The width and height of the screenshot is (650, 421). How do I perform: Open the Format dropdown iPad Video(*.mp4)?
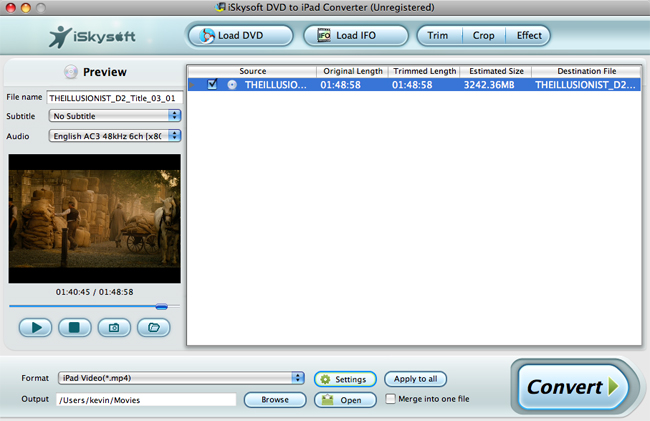pyautogui.click(x=181, y=378)
